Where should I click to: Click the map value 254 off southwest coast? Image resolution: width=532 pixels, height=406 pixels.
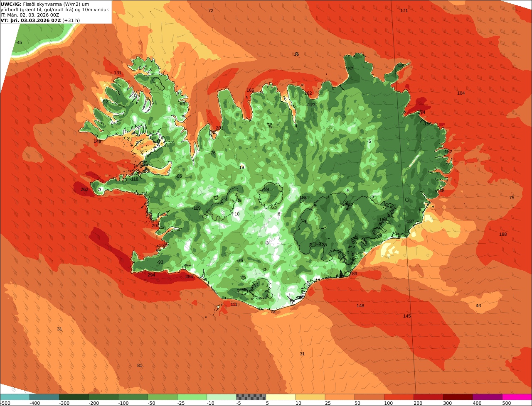189,276
